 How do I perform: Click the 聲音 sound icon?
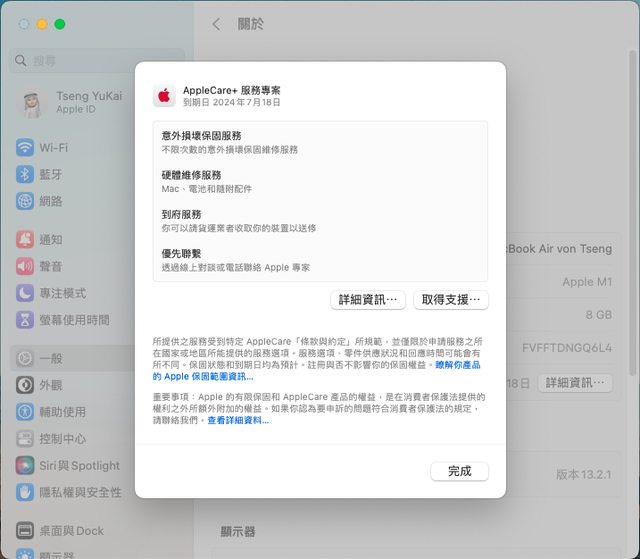point(25,267)
